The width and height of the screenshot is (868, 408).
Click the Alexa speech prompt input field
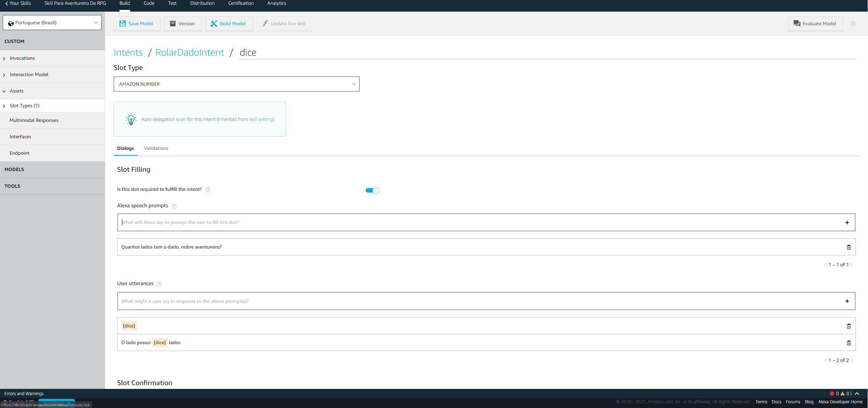pyautogui.click(x=478, y=223)
